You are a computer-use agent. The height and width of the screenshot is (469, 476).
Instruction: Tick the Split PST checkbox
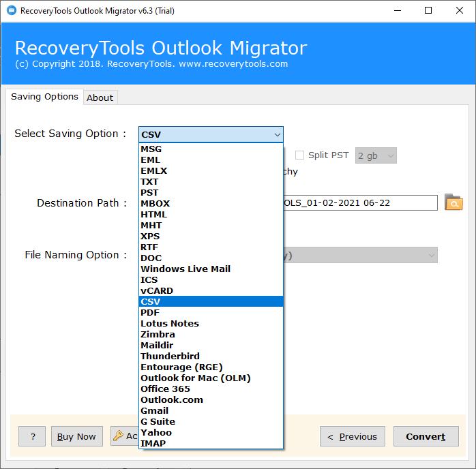point(299,155)
